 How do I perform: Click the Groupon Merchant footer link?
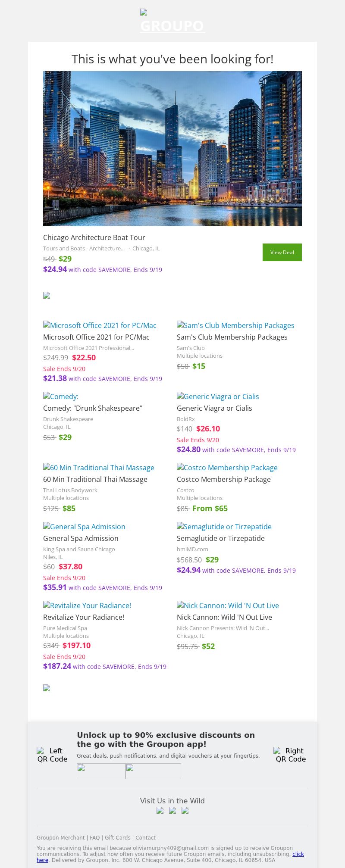(60, 837)
